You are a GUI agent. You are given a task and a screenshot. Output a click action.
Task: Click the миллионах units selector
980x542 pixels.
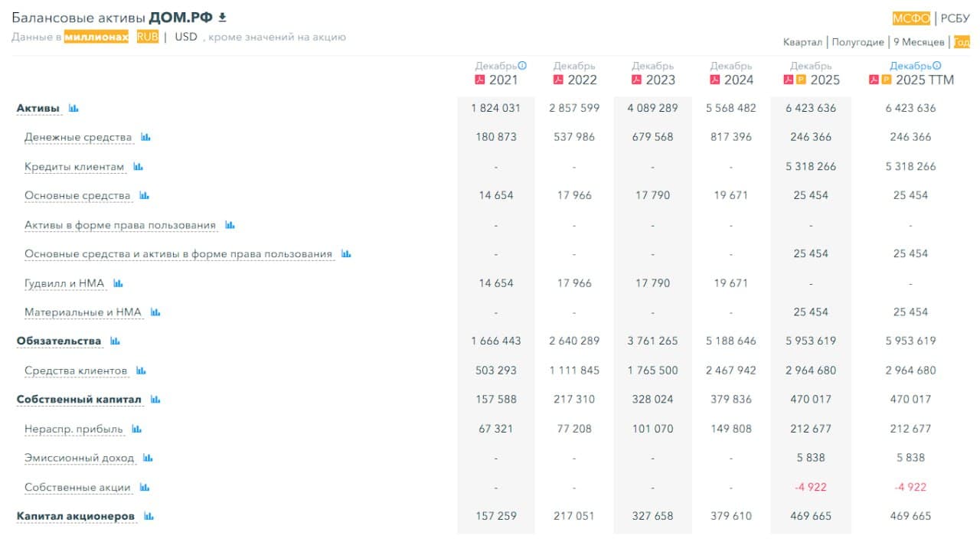pyautogui.click(x=96, y=37)
